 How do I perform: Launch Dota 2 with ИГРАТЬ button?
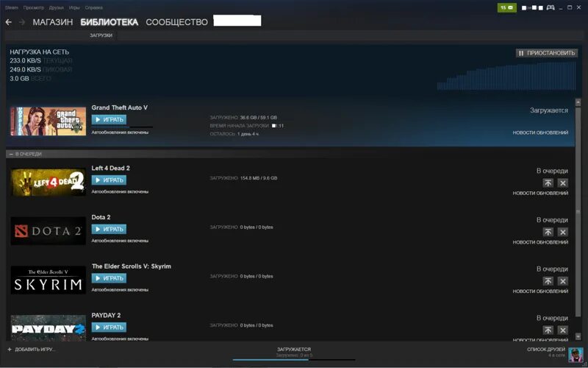tap(109, 229)
